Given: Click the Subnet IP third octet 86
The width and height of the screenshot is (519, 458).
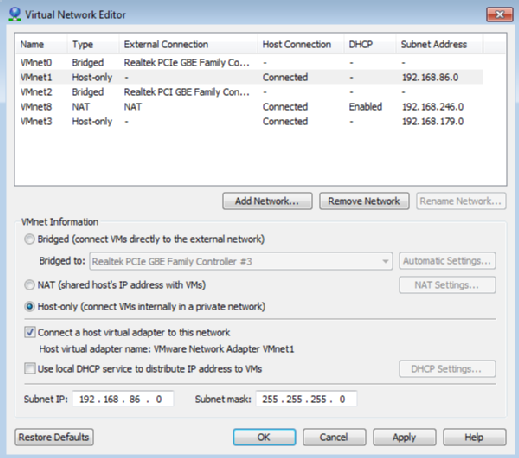Looking at the screenshot, I should point(135,399).
